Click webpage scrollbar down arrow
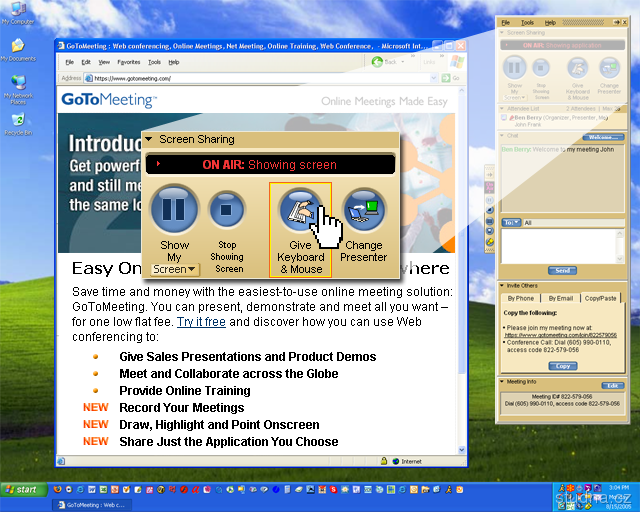This screenshot has width=640, height=512. pos(462,450)
